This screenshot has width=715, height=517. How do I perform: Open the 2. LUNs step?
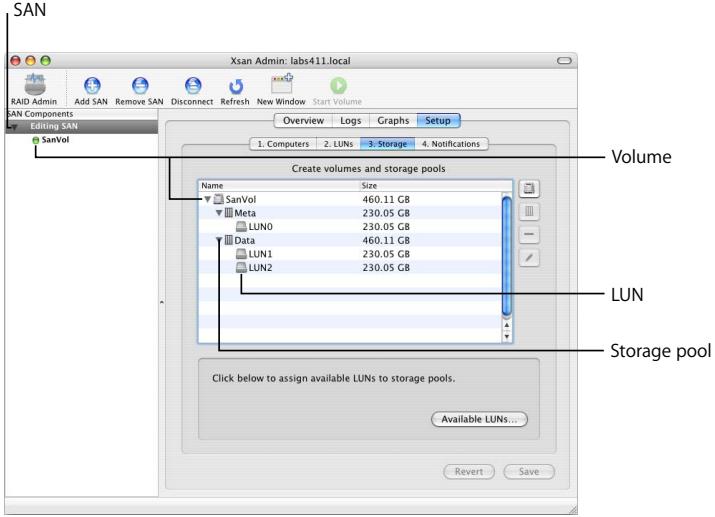click(338, 144)
